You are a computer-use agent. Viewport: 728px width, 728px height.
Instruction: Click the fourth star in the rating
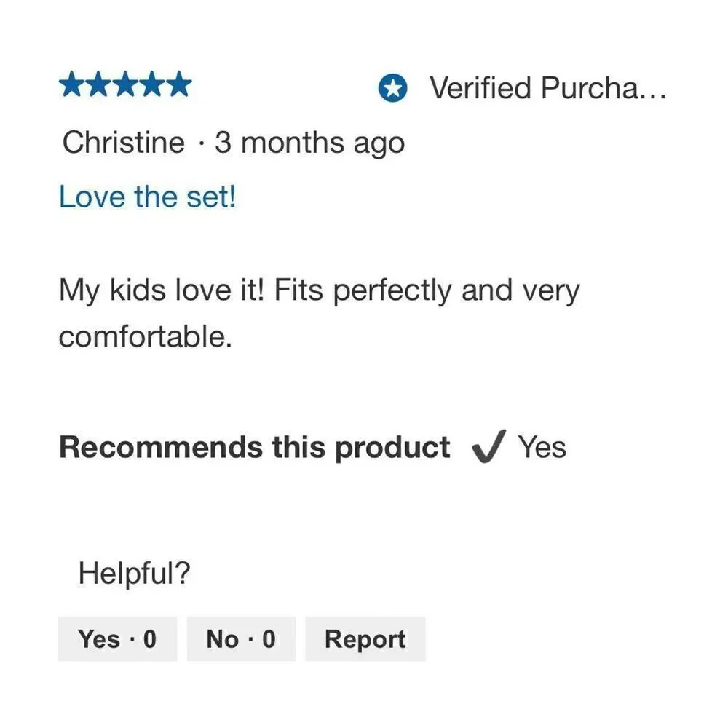pyautogui.click(x=152, y=84)
